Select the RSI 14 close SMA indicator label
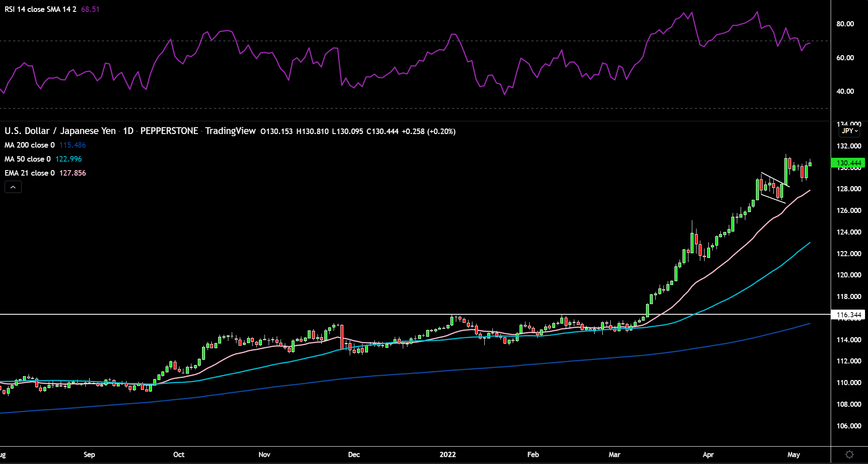The image size is (868, 464). pyautogui.click(x=40, y=9)
